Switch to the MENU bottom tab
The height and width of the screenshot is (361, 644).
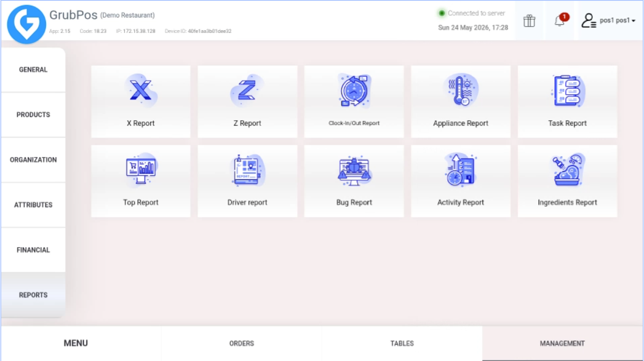(x=81, y=343)
